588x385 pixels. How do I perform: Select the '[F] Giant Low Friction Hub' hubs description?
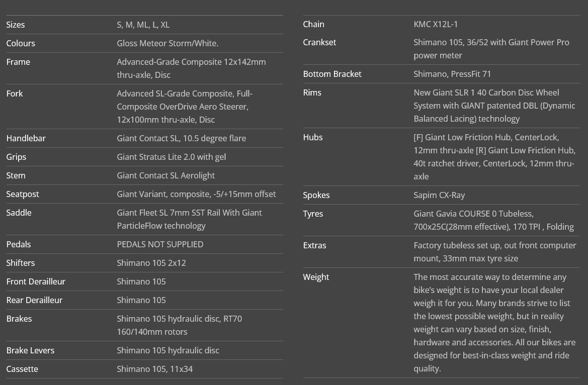click(494, 157)
